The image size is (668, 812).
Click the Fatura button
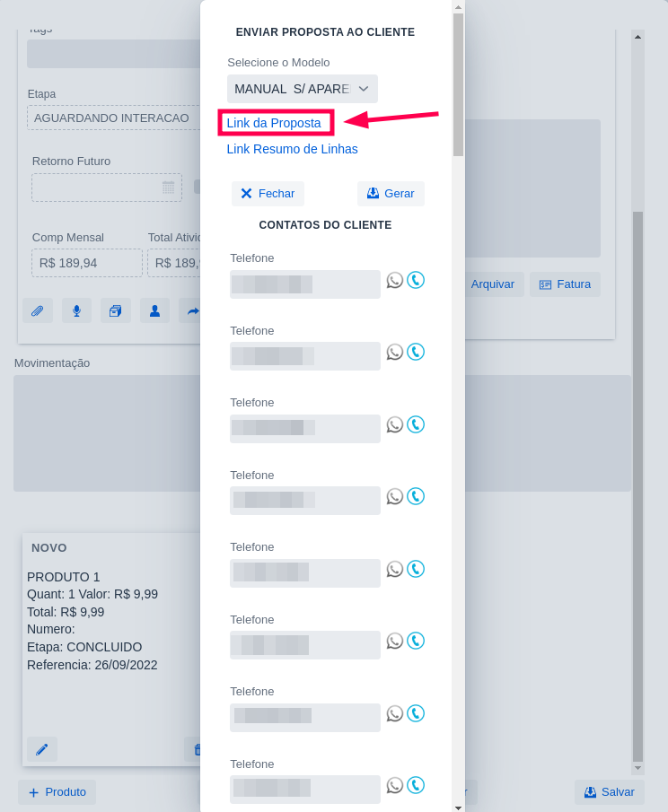[565, 284]
